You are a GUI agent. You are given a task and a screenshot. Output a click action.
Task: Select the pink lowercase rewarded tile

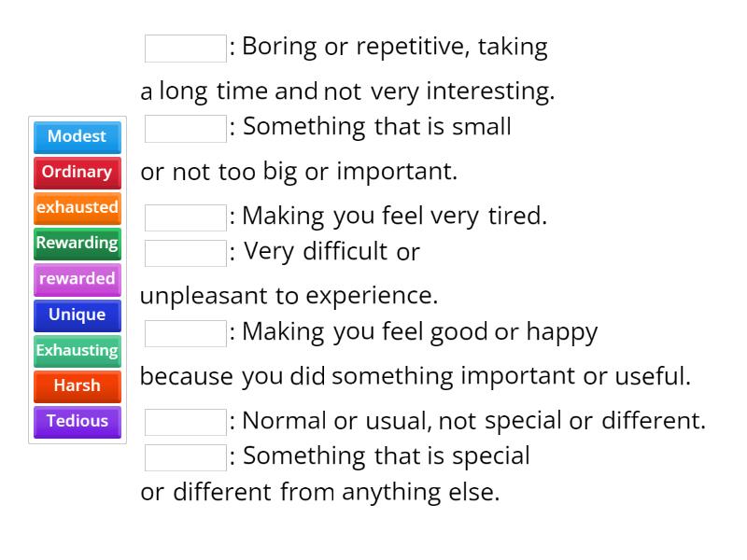[x=78, y=278]
